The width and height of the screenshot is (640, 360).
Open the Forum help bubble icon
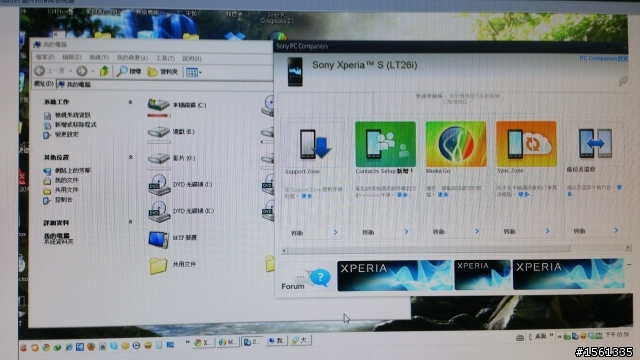click(320, 278)
